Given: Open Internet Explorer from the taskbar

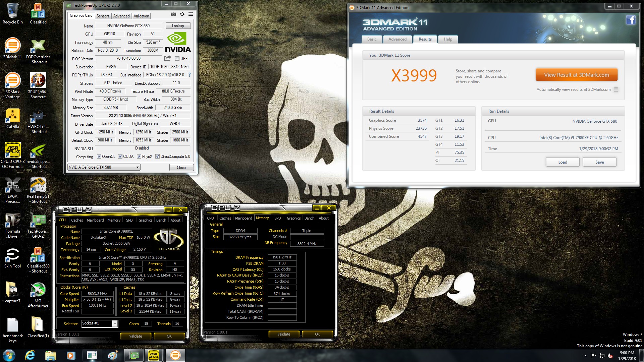Looking at the screenshot, I should [30, 355].
